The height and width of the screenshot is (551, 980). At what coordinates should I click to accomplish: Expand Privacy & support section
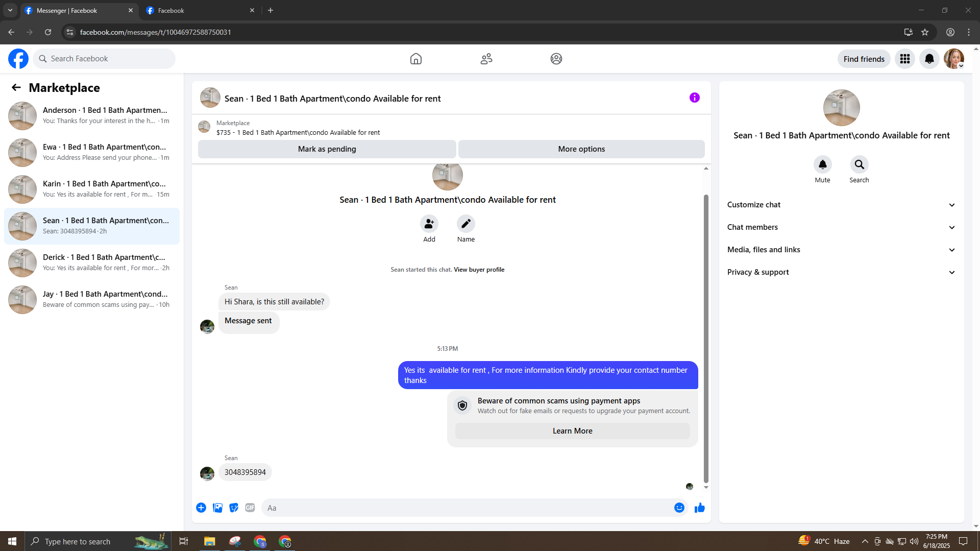[841, 272]
